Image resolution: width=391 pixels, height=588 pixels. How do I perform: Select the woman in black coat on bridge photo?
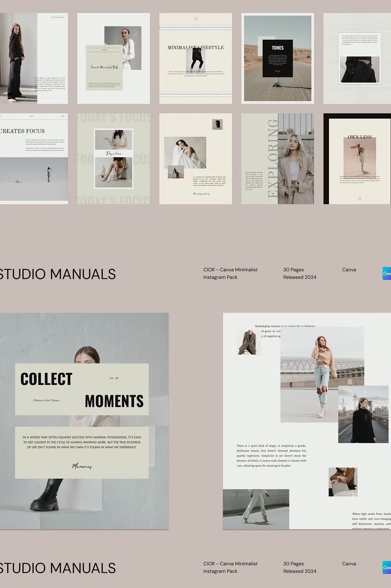tap(363, 414)
